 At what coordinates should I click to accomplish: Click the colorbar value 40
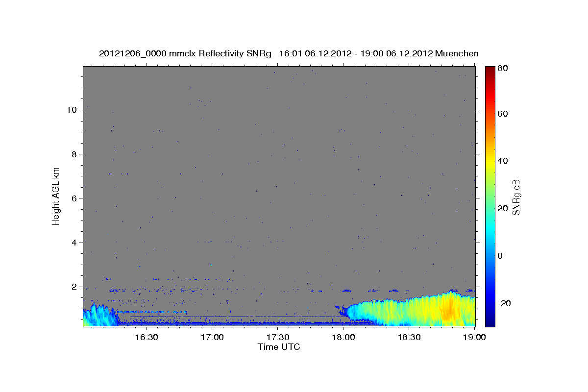tap(503, 161)
